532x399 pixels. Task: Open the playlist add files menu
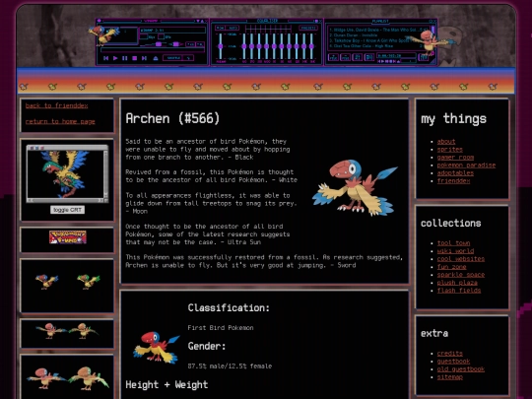click(333, 57)
